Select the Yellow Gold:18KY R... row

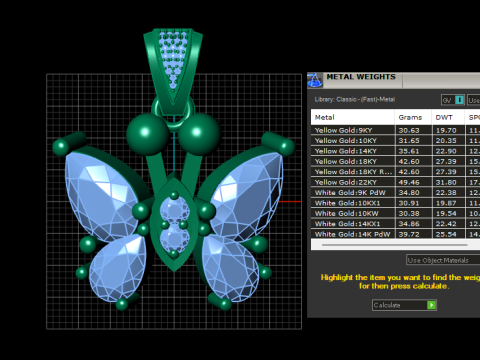pyautogui.click(x=395, y=172)
